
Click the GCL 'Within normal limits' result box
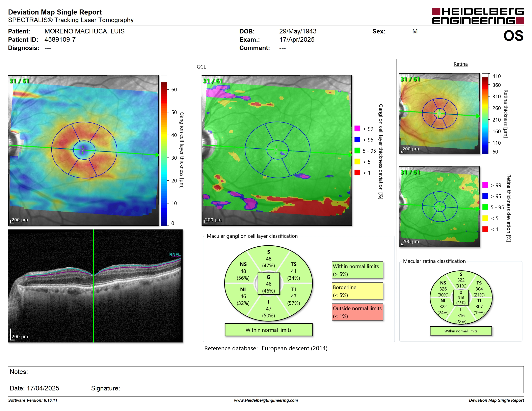tap(268, 330)
